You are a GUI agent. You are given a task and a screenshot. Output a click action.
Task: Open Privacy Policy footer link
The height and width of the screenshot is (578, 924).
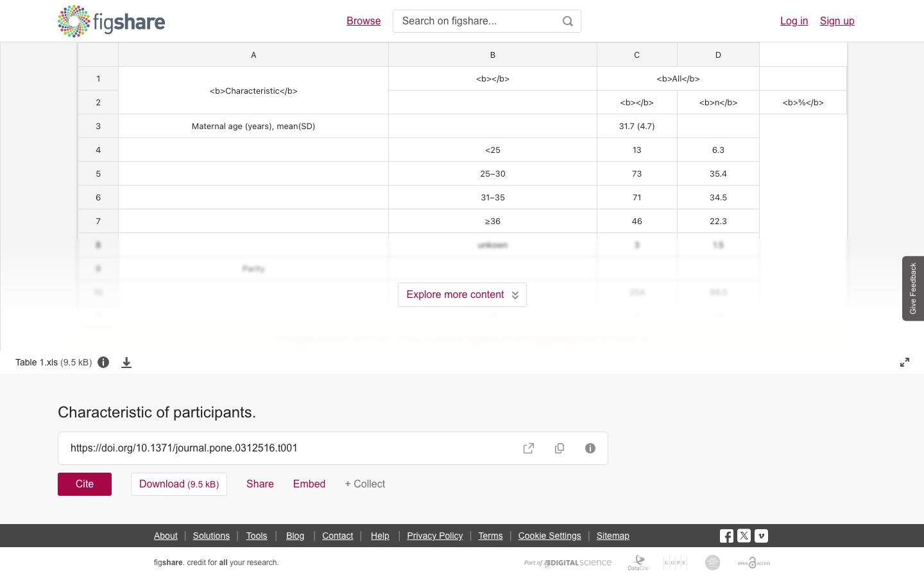coord(435,536)
